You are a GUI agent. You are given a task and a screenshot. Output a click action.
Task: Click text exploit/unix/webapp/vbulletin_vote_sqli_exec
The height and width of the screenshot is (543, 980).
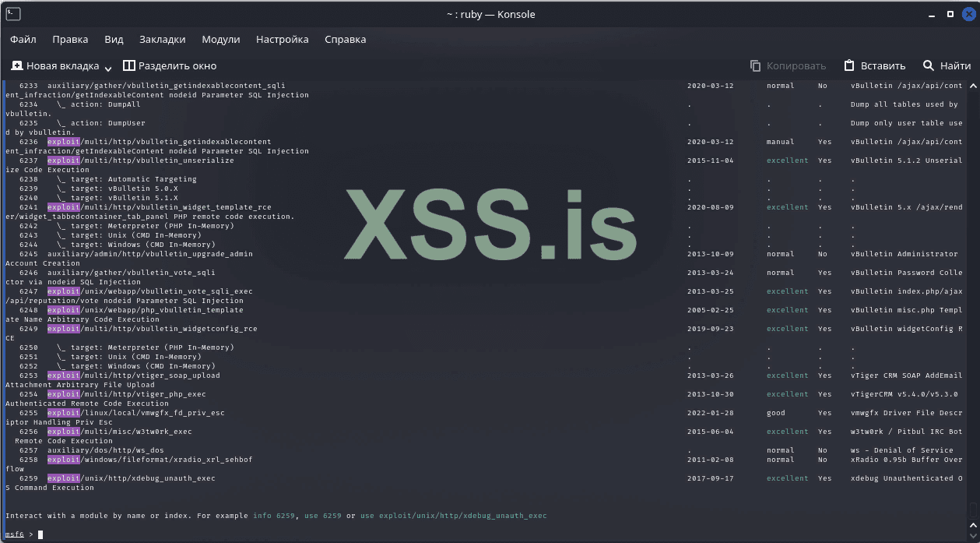150,291
